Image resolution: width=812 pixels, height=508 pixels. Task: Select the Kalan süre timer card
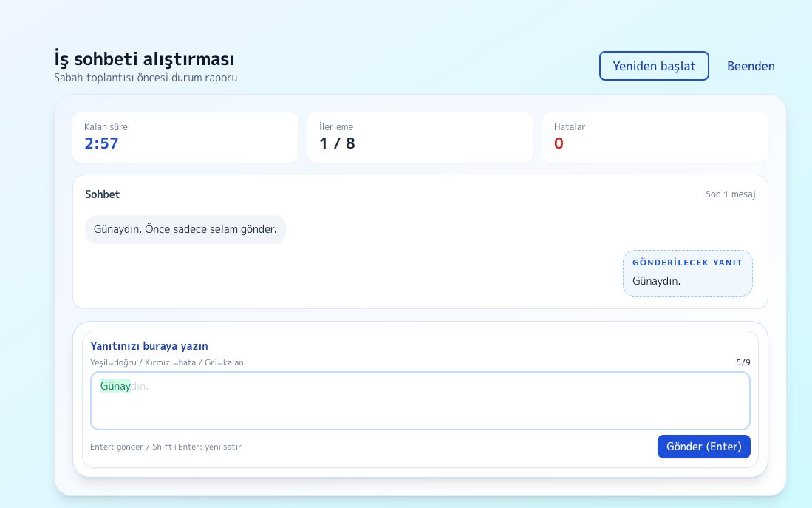pyautogui.click(x=185, y=138)
